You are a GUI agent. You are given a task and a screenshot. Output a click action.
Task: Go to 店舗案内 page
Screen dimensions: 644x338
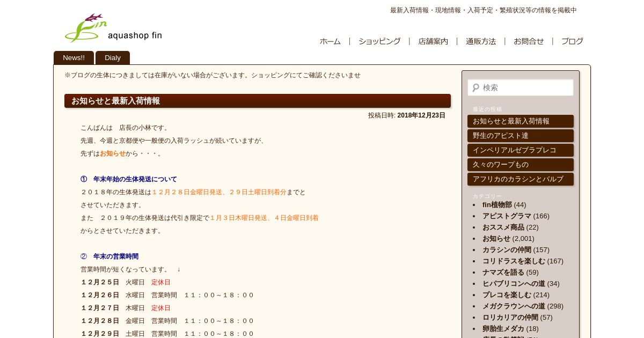click(433, 41)
